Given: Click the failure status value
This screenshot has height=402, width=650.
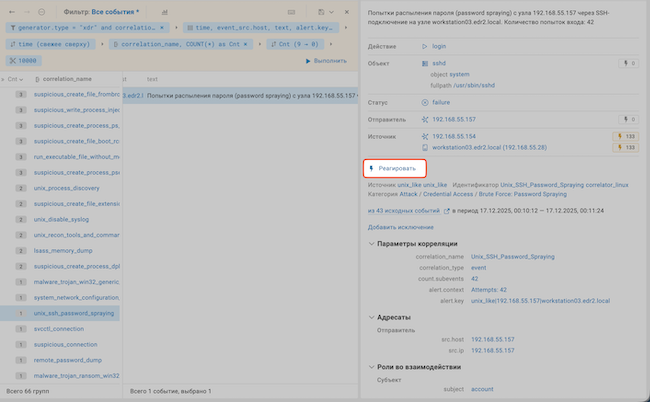Looking at the screenshot, I should [x=441, y=102].
